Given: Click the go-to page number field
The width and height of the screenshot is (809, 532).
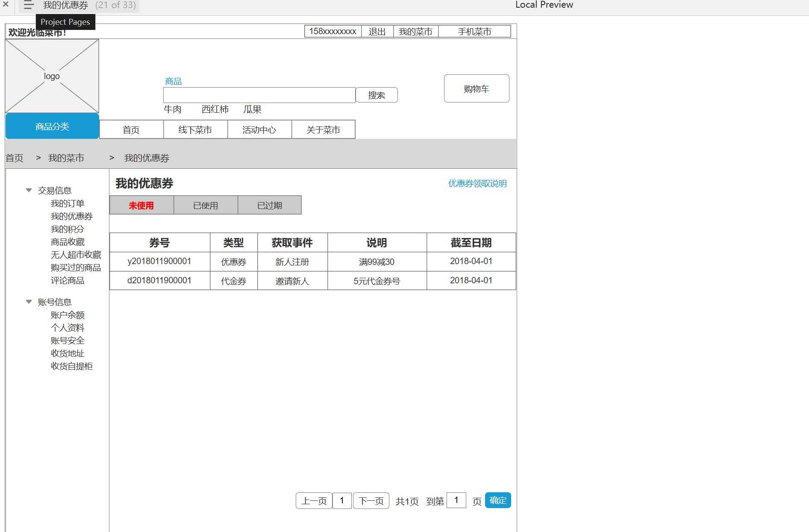Looking at the screenshot, I should (456, 500).
